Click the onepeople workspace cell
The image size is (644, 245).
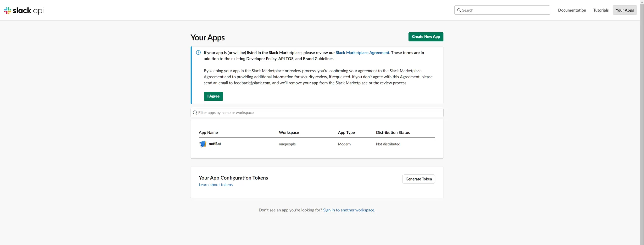click(x=287, y=144)
